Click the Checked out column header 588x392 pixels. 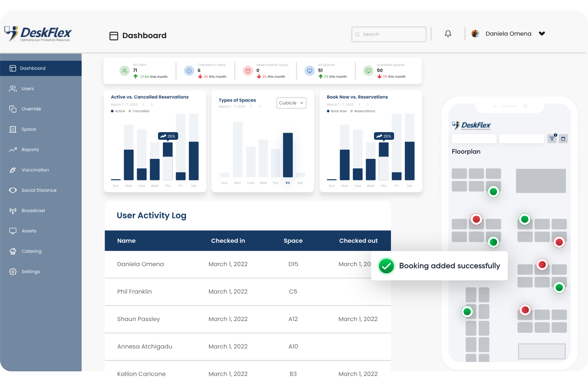pyautogui.click(x=358, y=241)
